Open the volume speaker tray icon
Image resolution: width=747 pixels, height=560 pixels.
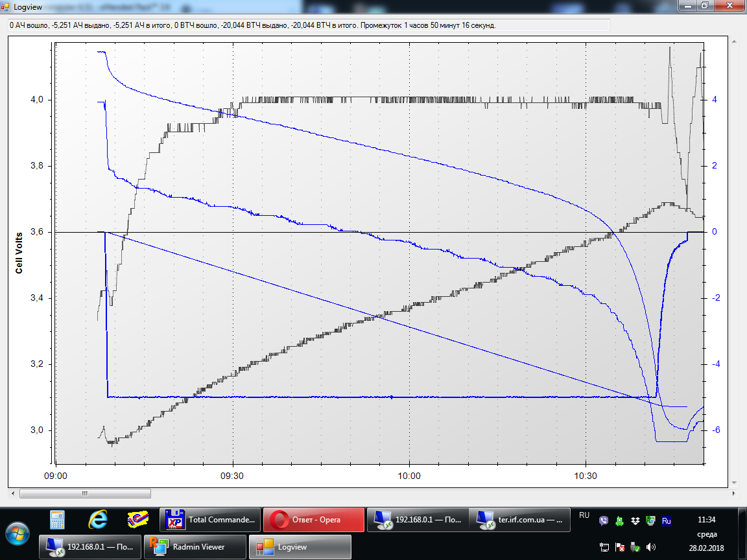click(x=650, y=547)
